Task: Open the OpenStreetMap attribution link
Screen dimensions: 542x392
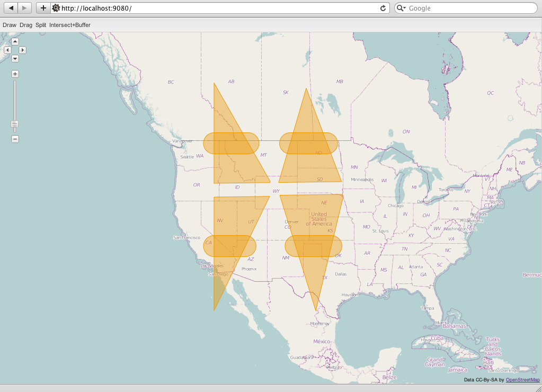Action: 522,380
